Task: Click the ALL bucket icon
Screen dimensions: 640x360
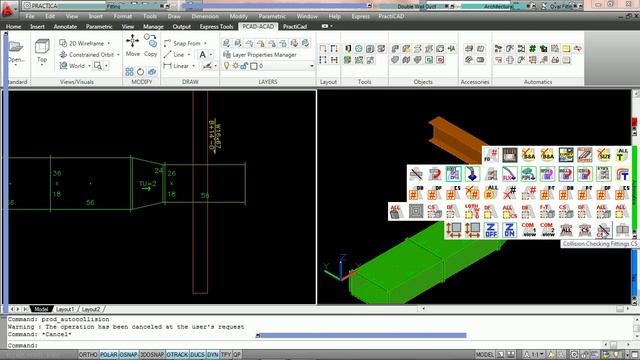Action: pos(396,211)
